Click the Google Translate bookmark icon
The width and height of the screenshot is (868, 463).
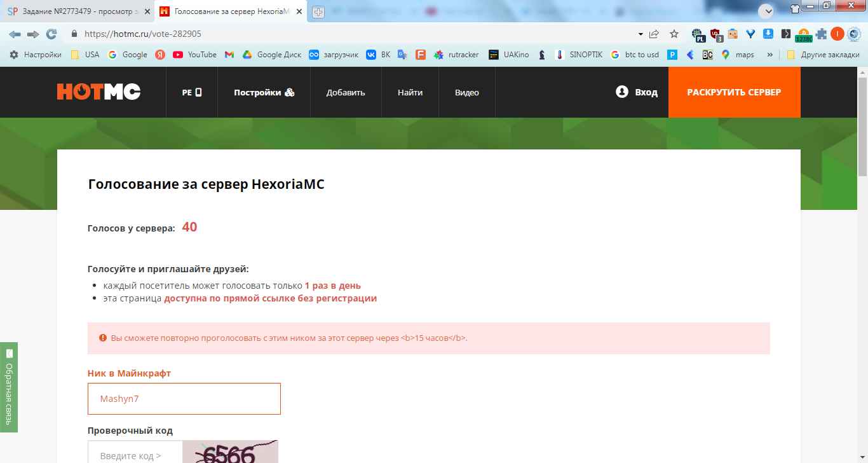[402, 55]
